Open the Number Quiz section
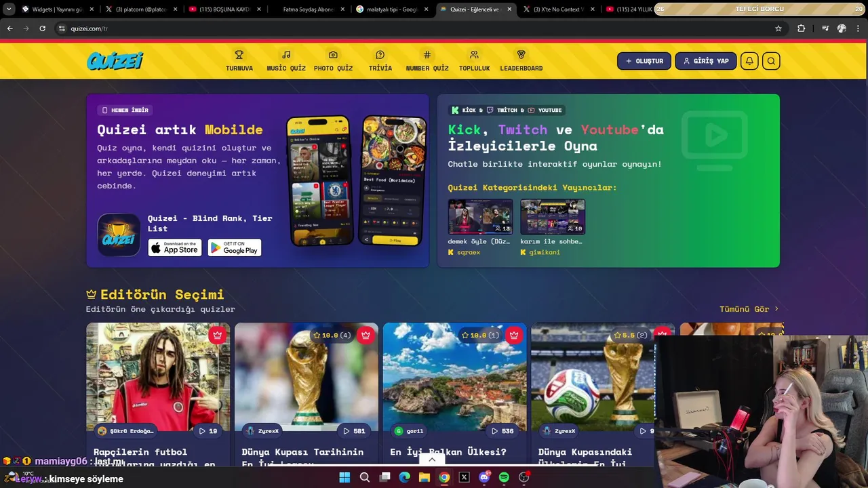The height and width of the screenshot is (488, 868). pos(427,61)
